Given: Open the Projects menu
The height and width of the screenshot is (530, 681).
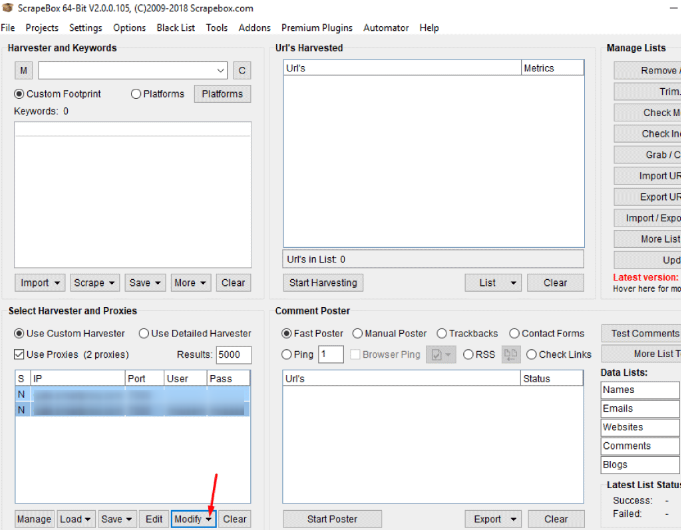Looking at the screenshot, I should 42,28.
